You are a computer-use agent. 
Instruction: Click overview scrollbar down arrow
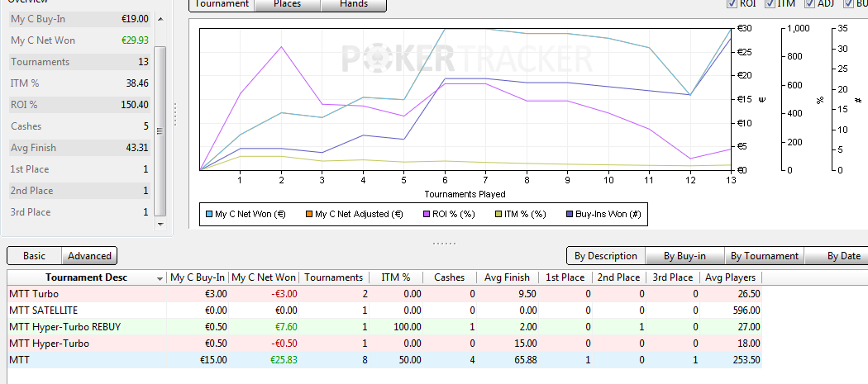coord(160,225)
